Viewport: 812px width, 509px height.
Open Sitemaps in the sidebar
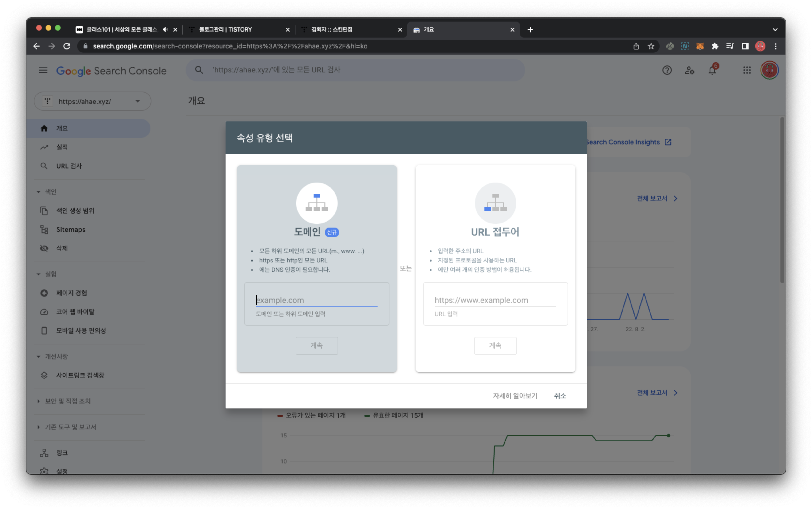71,230
